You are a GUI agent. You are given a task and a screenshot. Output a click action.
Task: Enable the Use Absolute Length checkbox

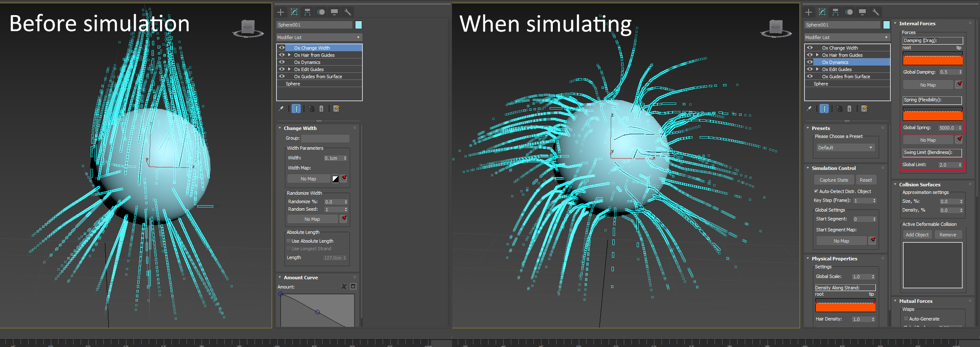(x=289, y=241)
